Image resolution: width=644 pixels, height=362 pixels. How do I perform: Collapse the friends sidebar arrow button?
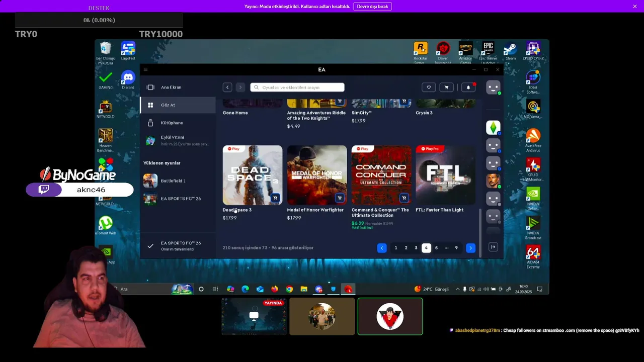(x=493, y=247)
